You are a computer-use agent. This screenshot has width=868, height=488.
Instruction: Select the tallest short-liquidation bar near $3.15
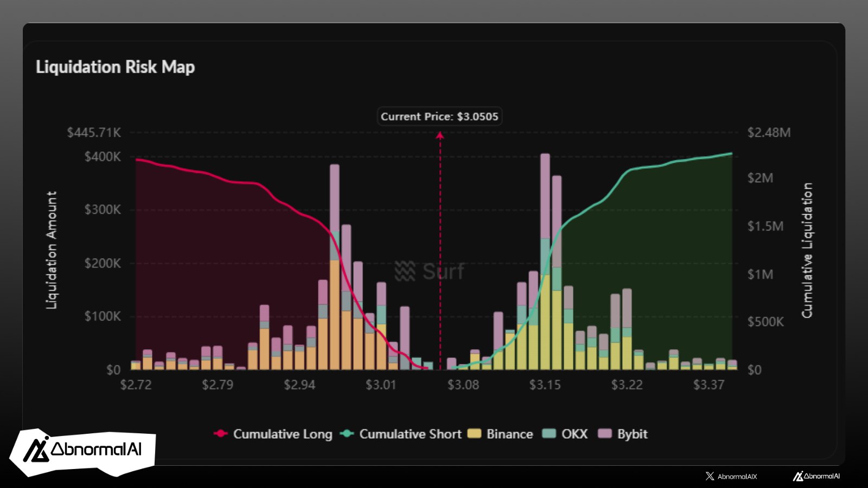pos(545,260)
